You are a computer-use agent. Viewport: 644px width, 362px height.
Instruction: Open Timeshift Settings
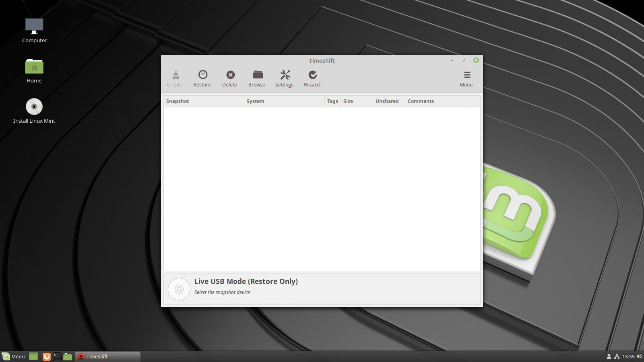[x=284, y=79]
